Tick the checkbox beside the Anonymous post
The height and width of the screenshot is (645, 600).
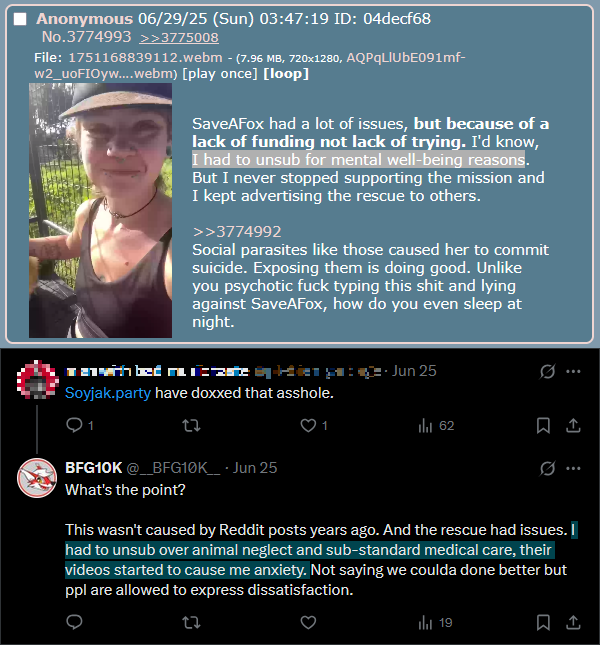(20, 19)
